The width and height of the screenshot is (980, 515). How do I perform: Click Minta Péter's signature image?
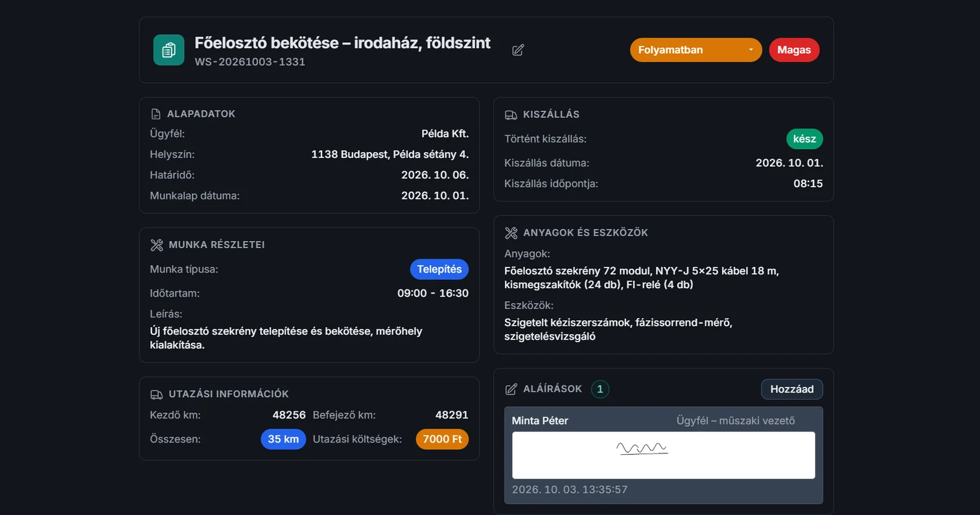tap(663, 455)
